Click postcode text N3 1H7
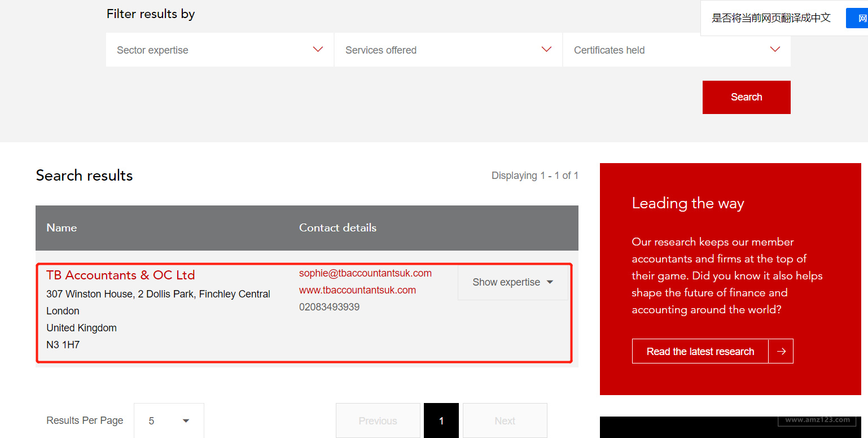 coord(63,344)
